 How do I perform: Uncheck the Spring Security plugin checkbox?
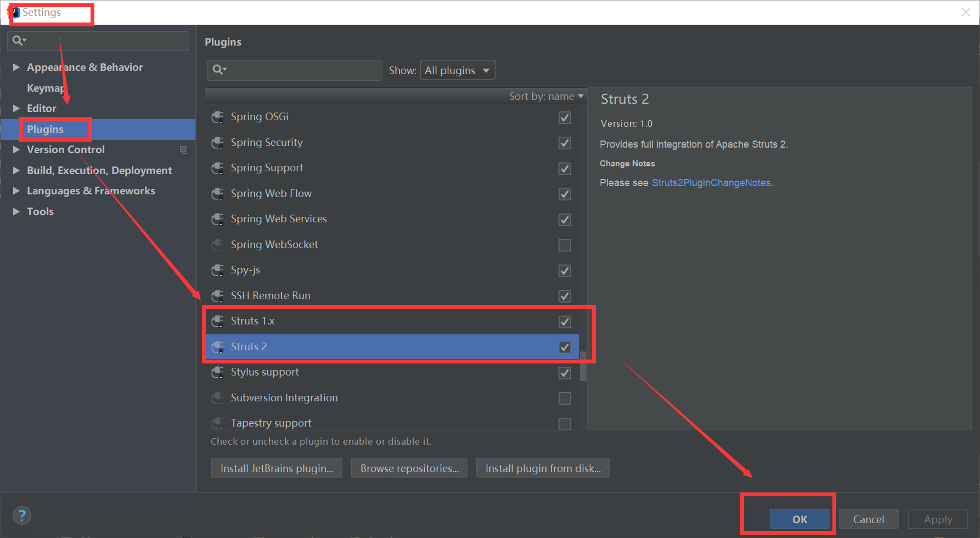(x=565, y=143)
